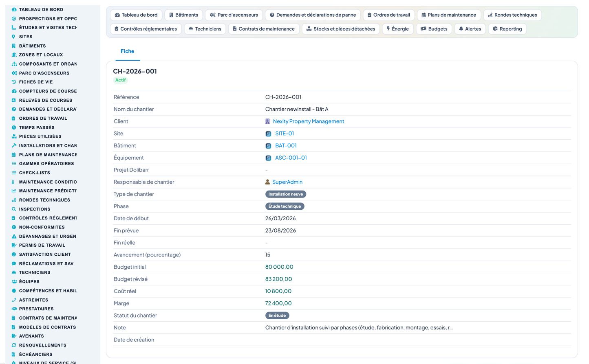Click the Installation neuve badge

click(x=286, y=194)
